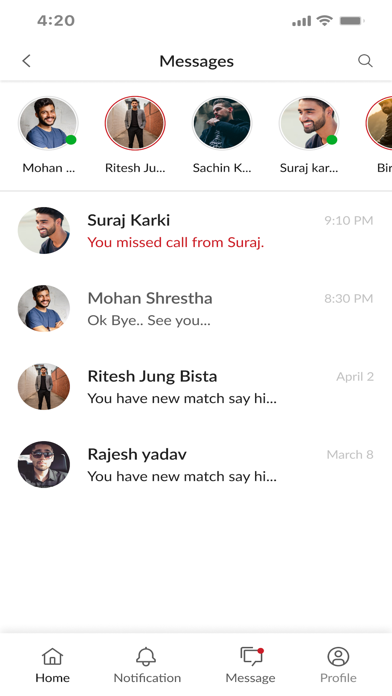Click the cellular signal bars icon
Image resolution: width=392 pixels, height=696 pixels.
(x=301, y=21)
